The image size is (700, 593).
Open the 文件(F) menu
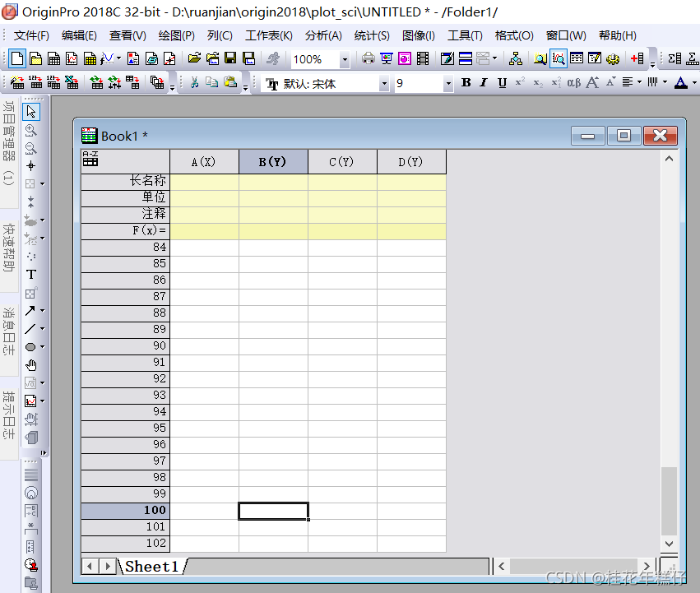31,35
